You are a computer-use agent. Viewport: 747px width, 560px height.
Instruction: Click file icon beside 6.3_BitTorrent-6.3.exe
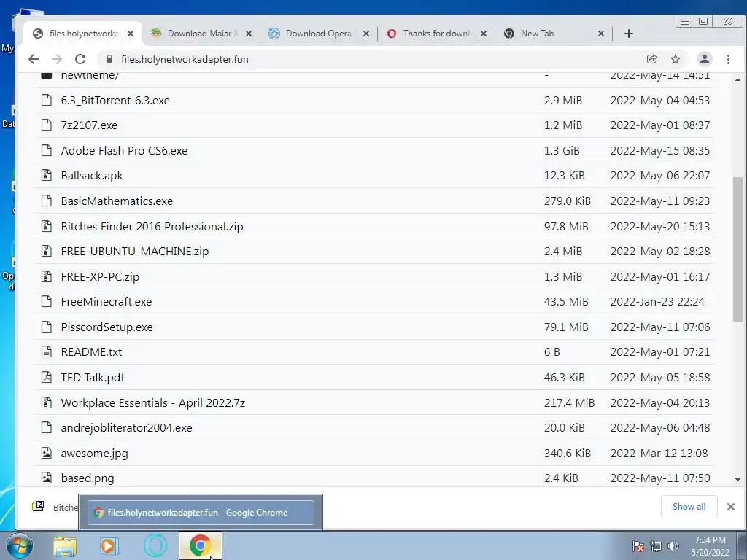coord(46,100)
